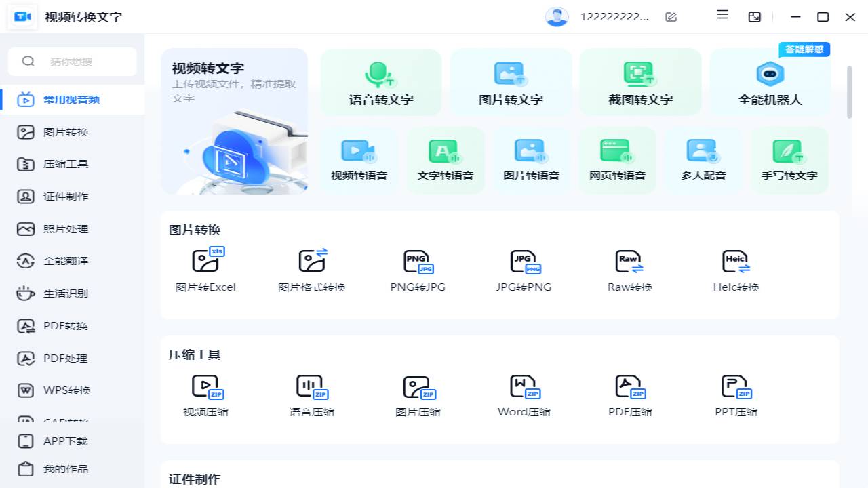The height and width of the screenshot is (488, 868).
Task: Open the 网页转语音 tool
Action: coord(617,160)
